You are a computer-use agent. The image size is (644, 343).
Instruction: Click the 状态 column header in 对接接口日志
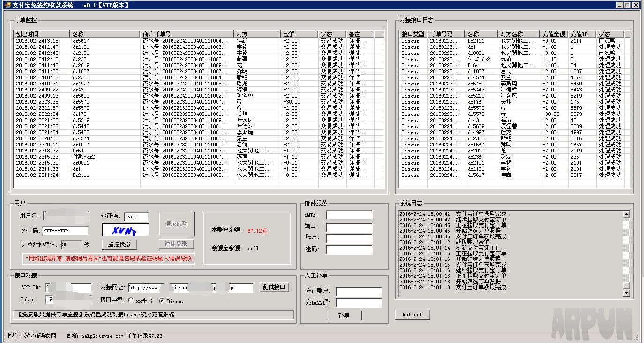pyautogui.click(x=608, y=34)
